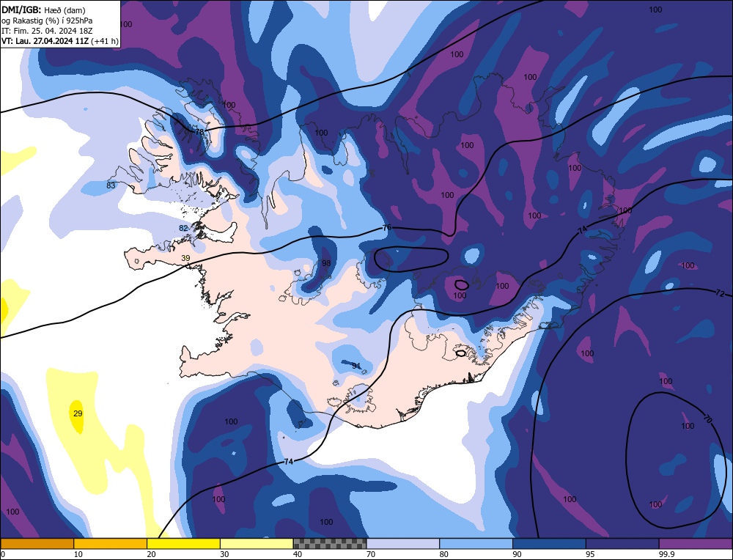
Task: Click the text "og Rakastig (%) í 925hPa"
Action: point(47,21)
